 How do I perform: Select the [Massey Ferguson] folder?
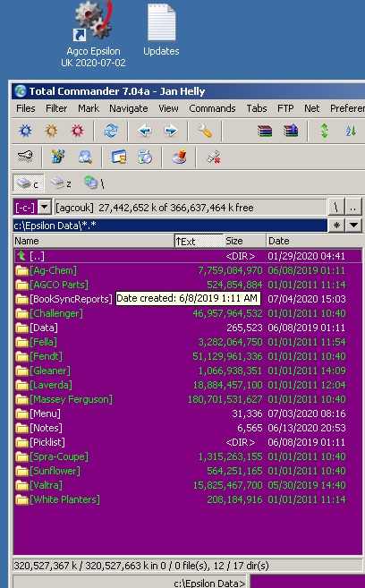pyautogui.click(x=188, y=399)
